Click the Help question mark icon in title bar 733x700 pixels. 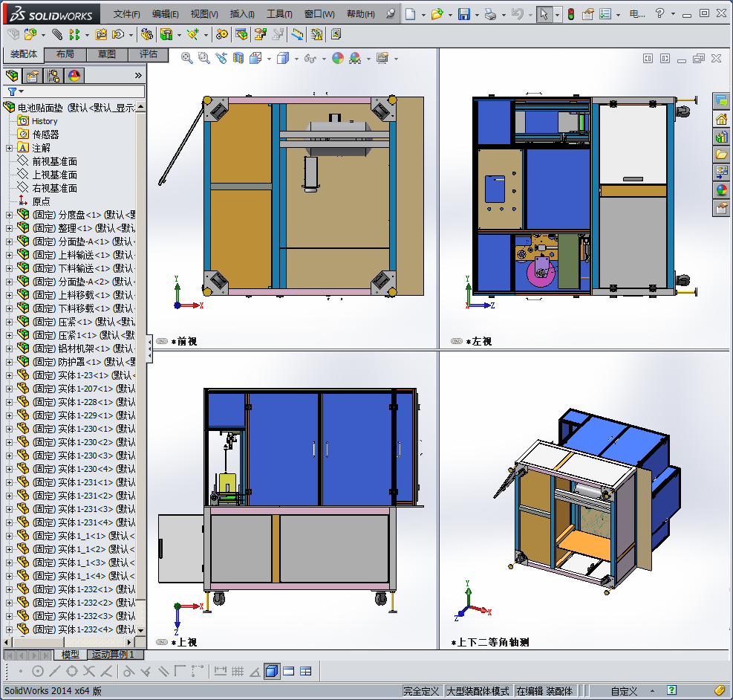pyautogui.click(x=659, y=13)
